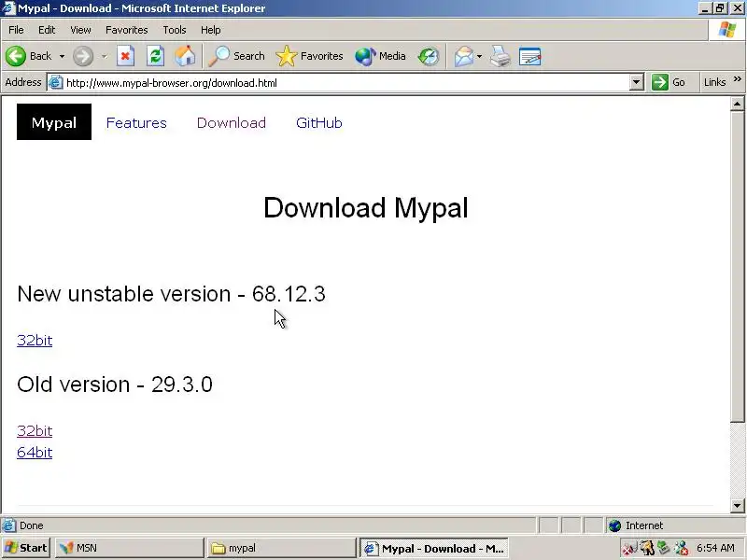Expand the Mail button dropdown arrow
This screenshot has width=747, height=560.
(479, 56)
